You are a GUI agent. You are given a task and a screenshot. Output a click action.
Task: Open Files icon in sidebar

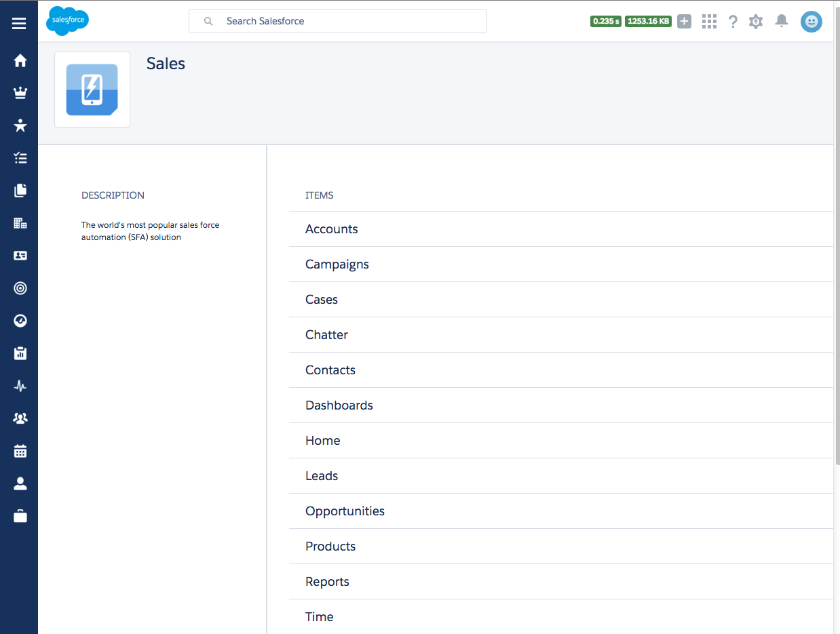[x=20, y=191]
